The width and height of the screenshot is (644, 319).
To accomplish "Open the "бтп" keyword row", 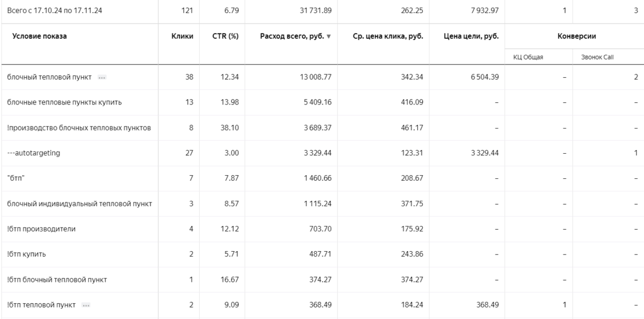I will 15,178.
